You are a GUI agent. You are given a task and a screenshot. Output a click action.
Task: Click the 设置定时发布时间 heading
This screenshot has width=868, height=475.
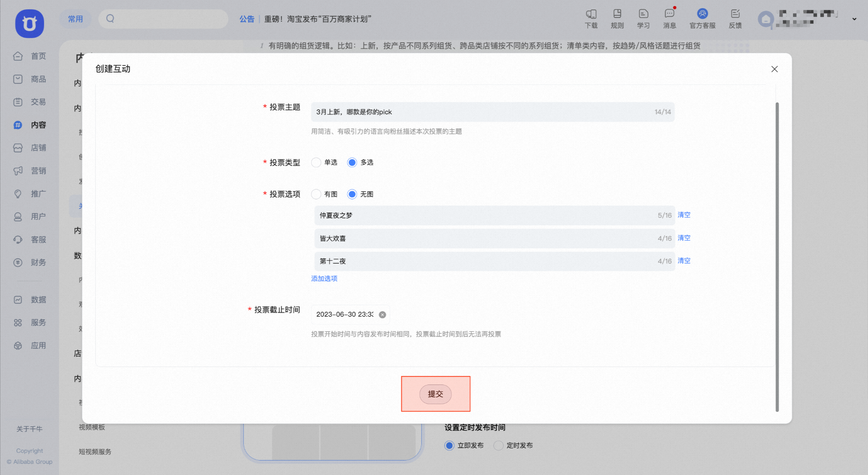click(475, 427)
